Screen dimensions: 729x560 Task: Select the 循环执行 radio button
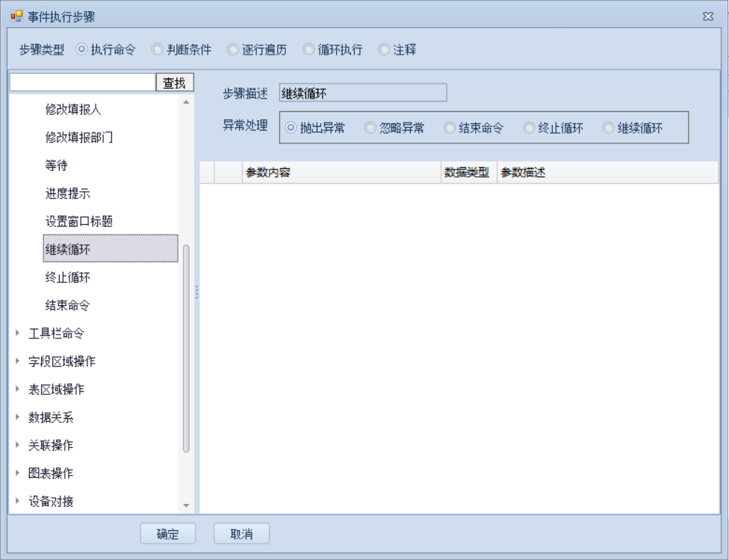(x=308, y=50)
